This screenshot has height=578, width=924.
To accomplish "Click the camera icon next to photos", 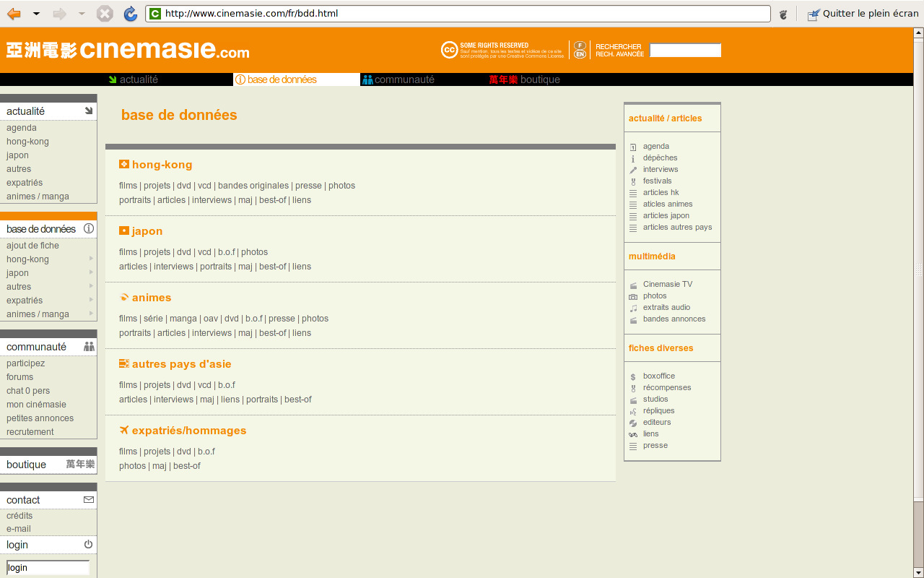I will tap(633, 296).
